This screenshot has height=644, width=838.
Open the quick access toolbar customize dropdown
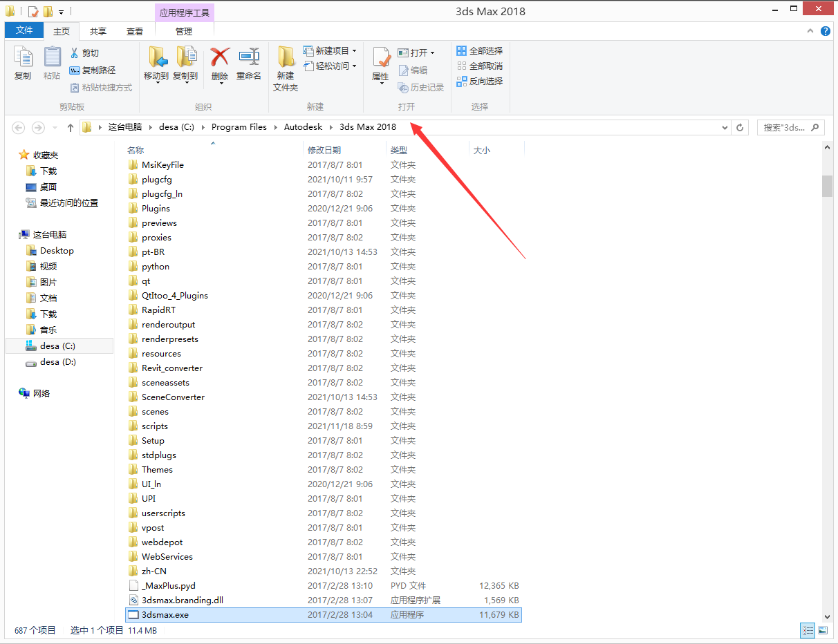coord(61,12)
